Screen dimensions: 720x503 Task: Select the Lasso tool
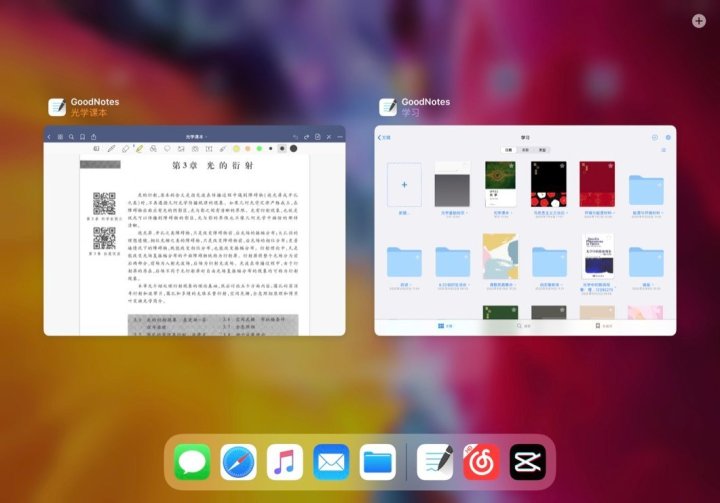(x=167, y=149)
